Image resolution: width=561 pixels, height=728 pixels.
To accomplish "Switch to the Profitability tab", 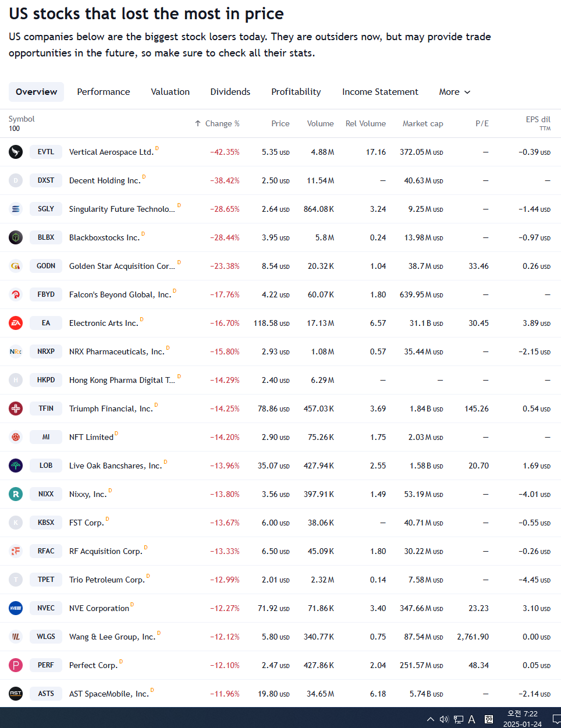I will click(296, 92).
